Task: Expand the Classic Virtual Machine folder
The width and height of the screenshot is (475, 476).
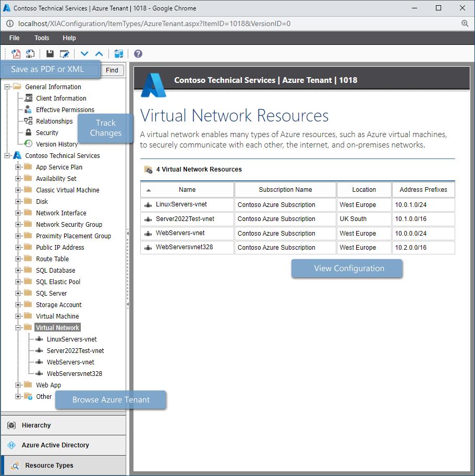Action: 18,190
